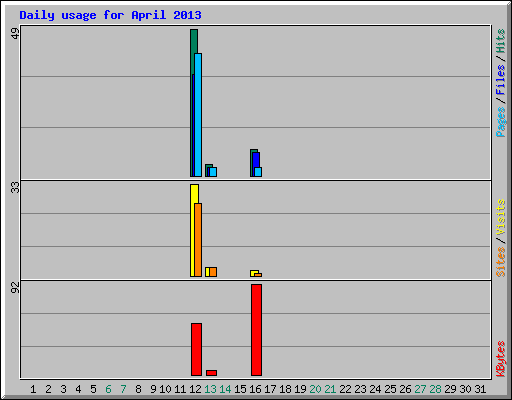512x400 pixels.
Task: Click the cyan Pages bar for day 13
Action: 213,172
